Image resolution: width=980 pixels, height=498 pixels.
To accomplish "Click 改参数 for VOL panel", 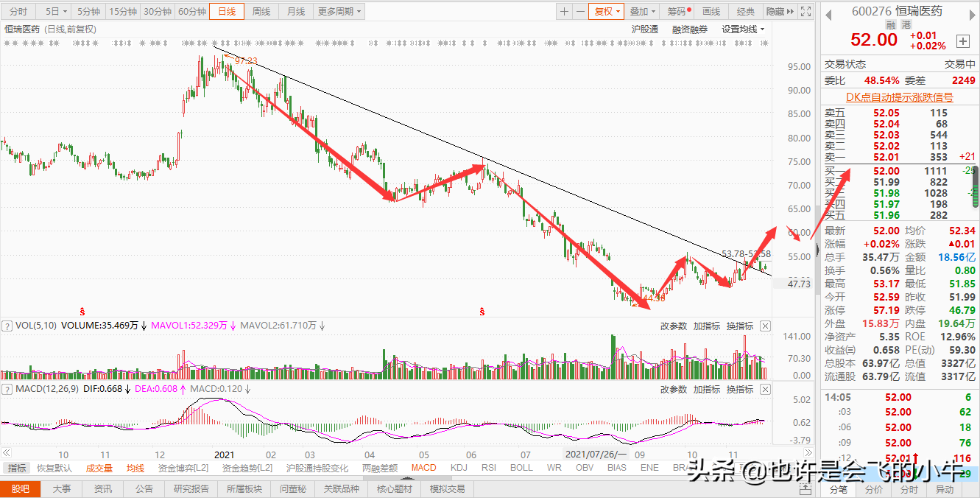I will point(673,326).
